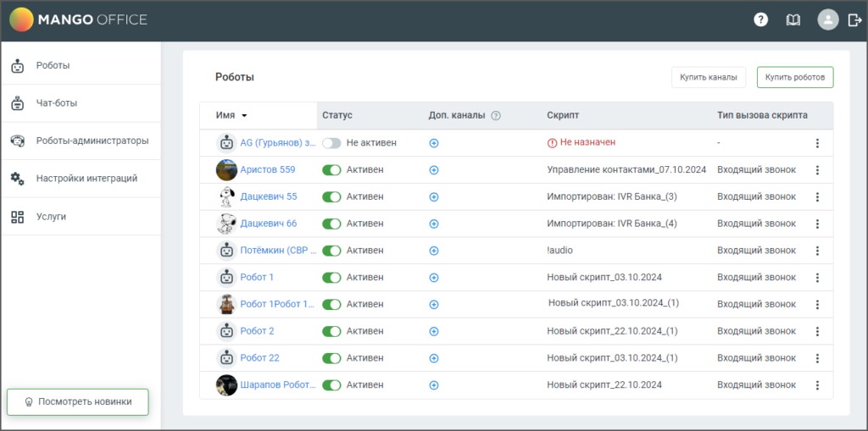Click the Посмотреть новинки button
This screenshot has height=431, width=868.
pyautogui.click(x=78, y=401)
